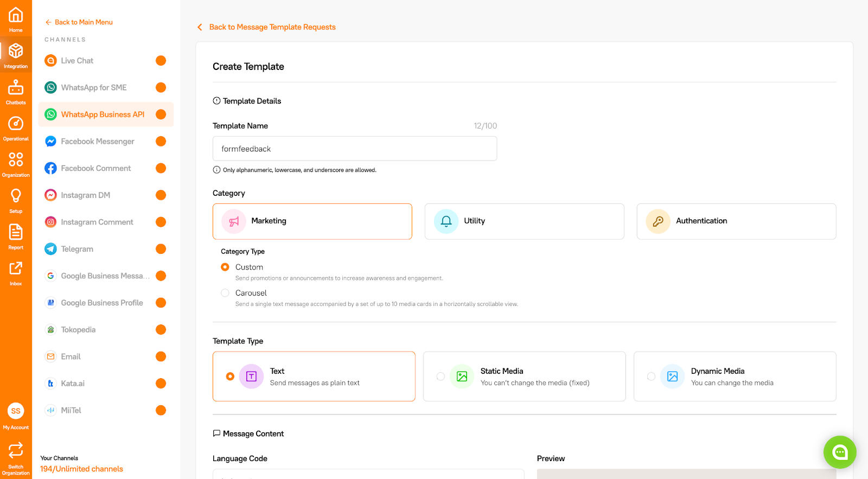
Task: Open the floating live chat widget
Action: 840,452
